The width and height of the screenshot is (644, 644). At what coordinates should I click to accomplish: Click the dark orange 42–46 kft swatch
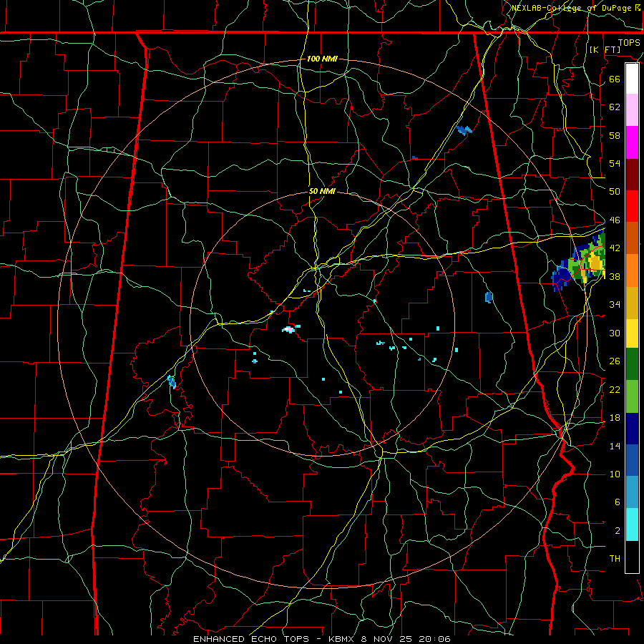tap(632, 238)
